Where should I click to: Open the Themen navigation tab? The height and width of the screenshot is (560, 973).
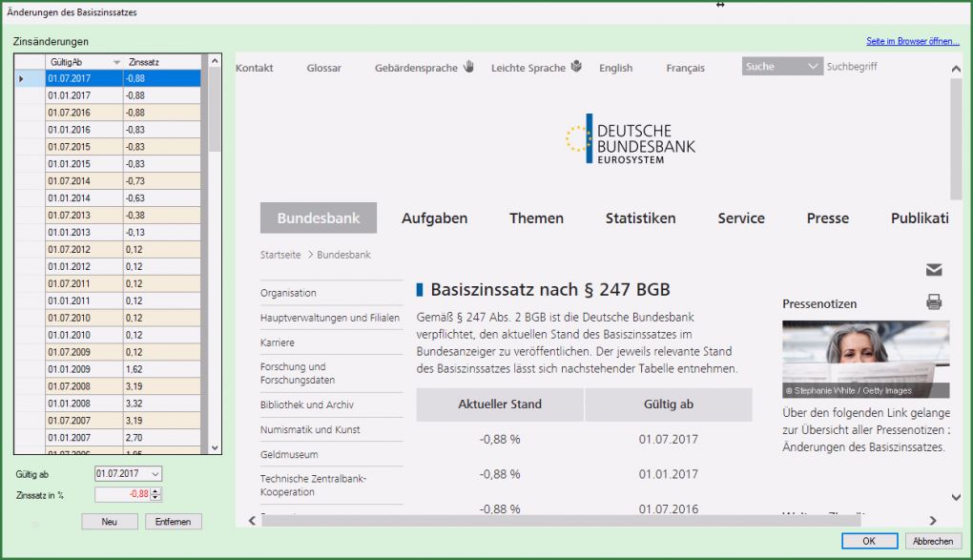pyautogui.click(x=536, y=218)
